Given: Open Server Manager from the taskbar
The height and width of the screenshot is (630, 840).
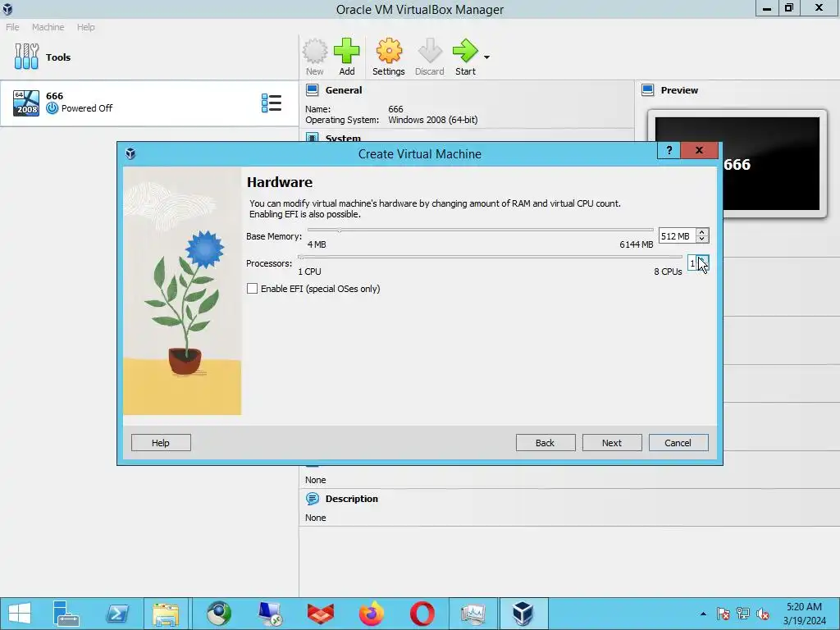Looking at the screenshot, I should coord(66,614).
